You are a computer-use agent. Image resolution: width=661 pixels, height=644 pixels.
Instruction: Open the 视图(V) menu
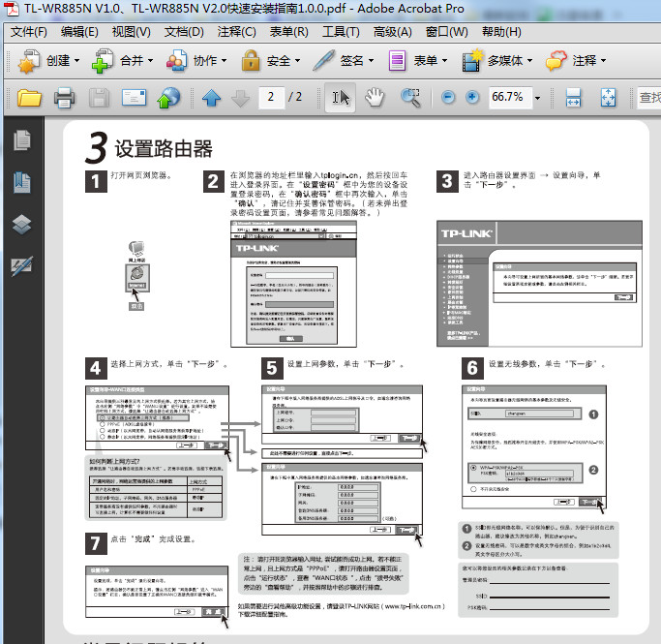pyautogui.click(x=131, y=32)
